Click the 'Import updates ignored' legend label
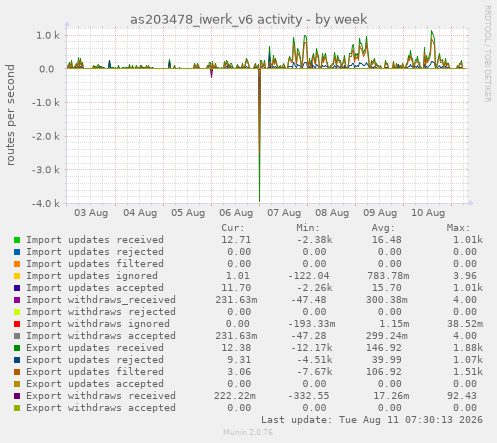 [92, 276]
